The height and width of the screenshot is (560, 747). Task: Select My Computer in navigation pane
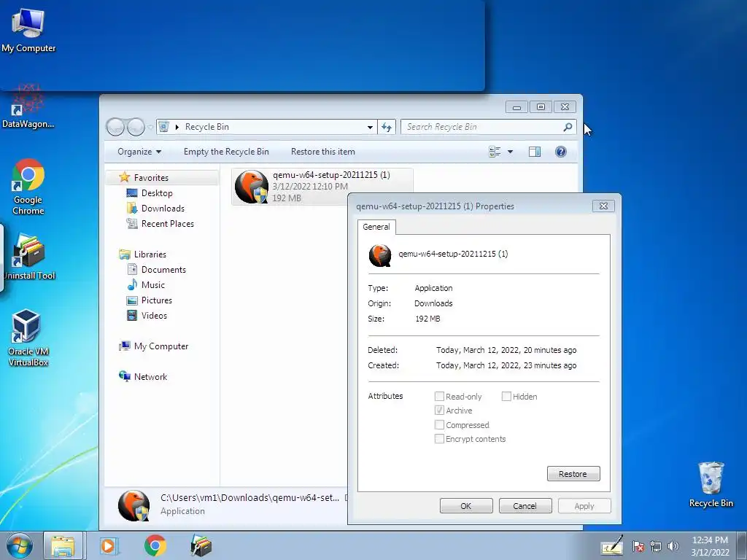pos(161,346)
